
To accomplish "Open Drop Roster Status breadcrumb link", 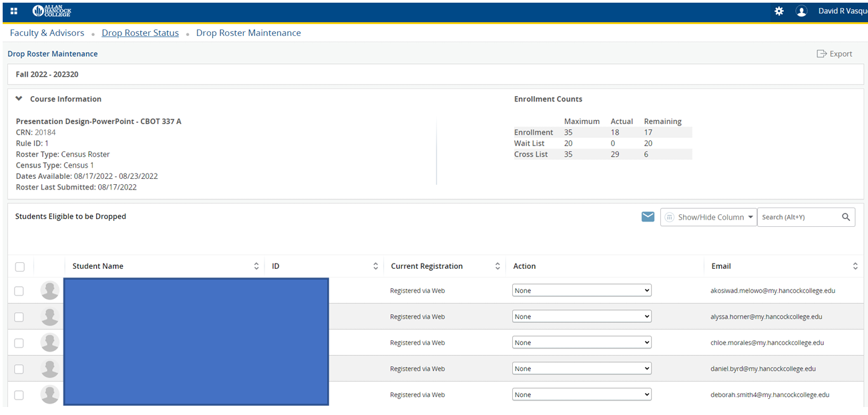I will pyautogui.click(x=140, y=33).
